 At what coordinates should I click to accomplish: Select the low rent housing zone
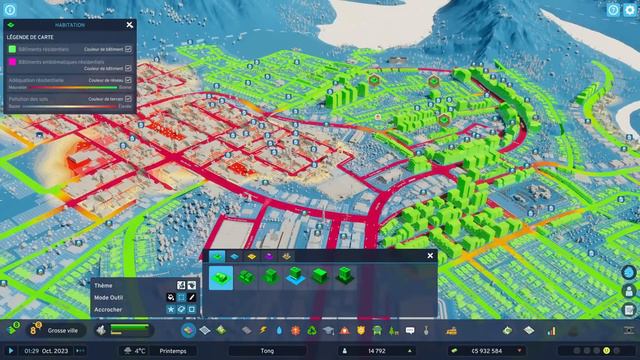click(x=320, y=277)
